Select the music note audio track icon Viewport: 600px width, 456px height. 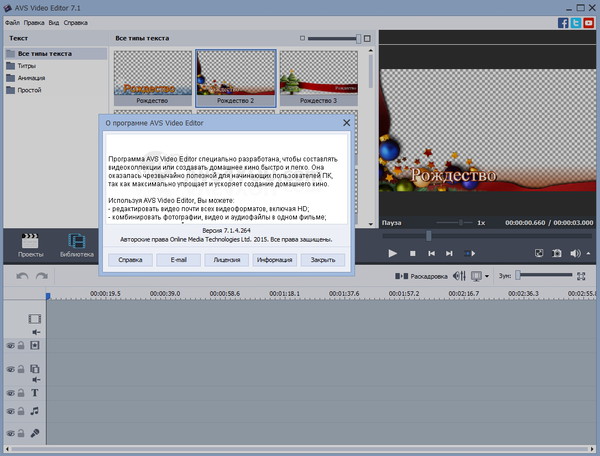click(35, 410)
